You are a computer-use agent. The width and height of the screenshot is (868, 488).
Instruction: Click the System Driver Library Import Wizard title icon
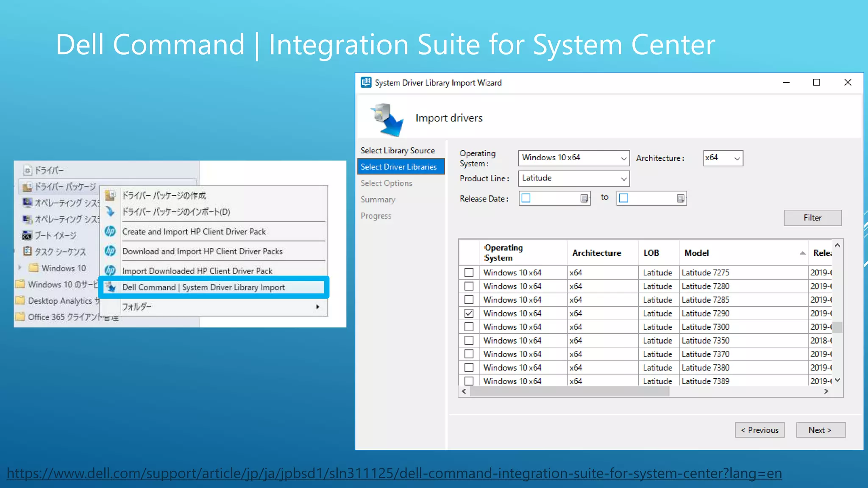click(366, 82)
